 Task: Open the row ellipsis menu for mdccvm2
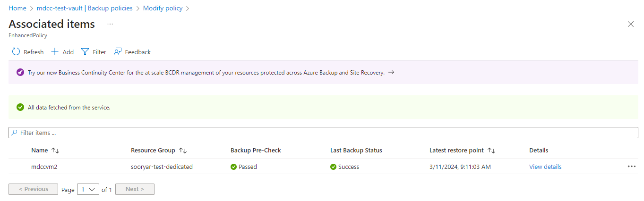632,167
